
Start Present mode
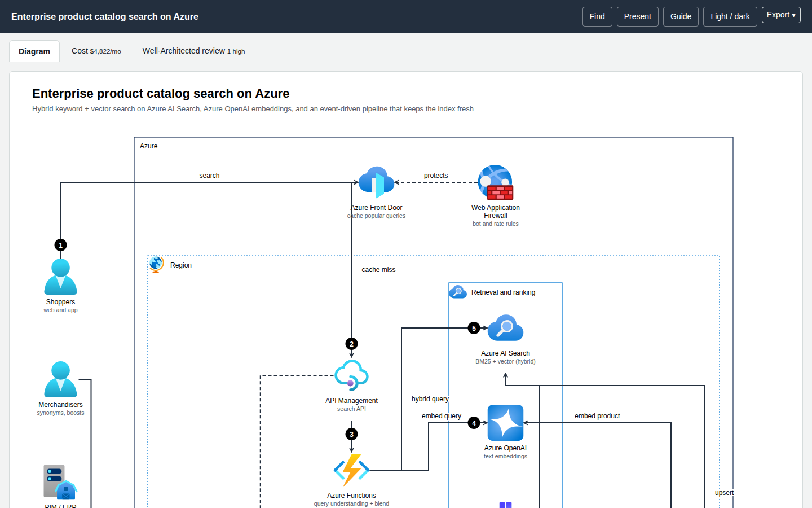click(x=638, y=16)
